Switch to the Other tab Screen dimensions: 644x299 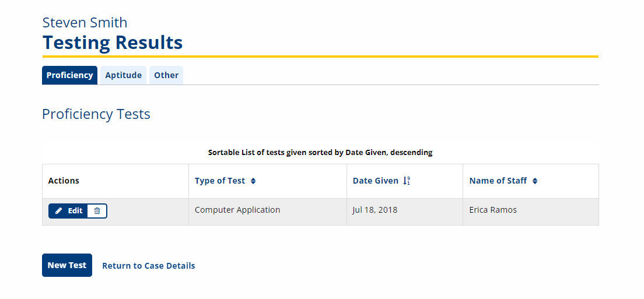(x=166, y=75)
